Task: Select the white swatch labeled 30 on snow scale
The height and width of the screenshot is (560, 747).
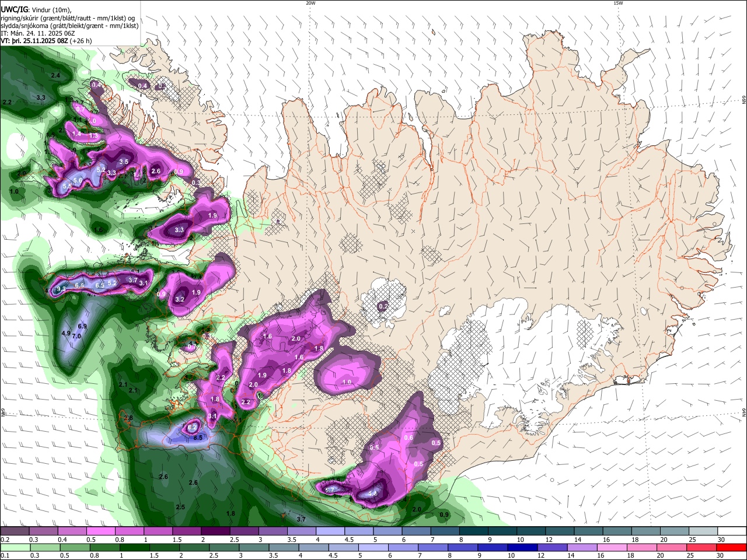Action: point(731,531)
